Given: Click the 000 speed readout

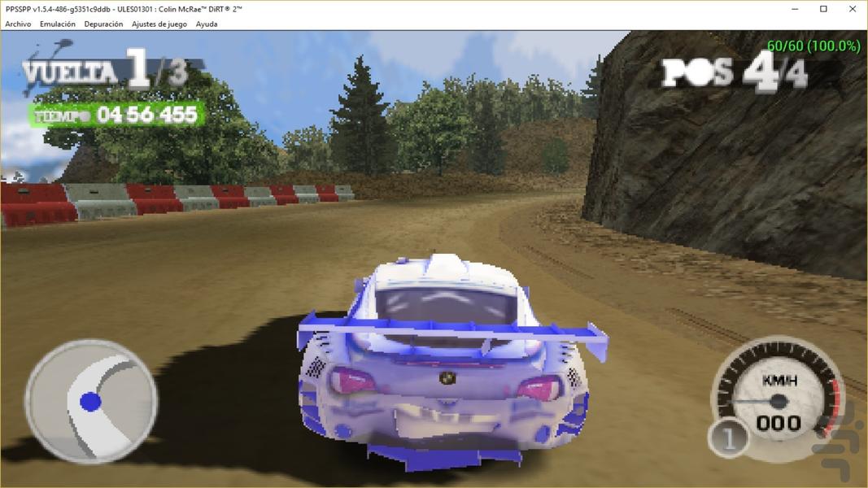Looking at the screenshot, I should [x=779, y=423].
